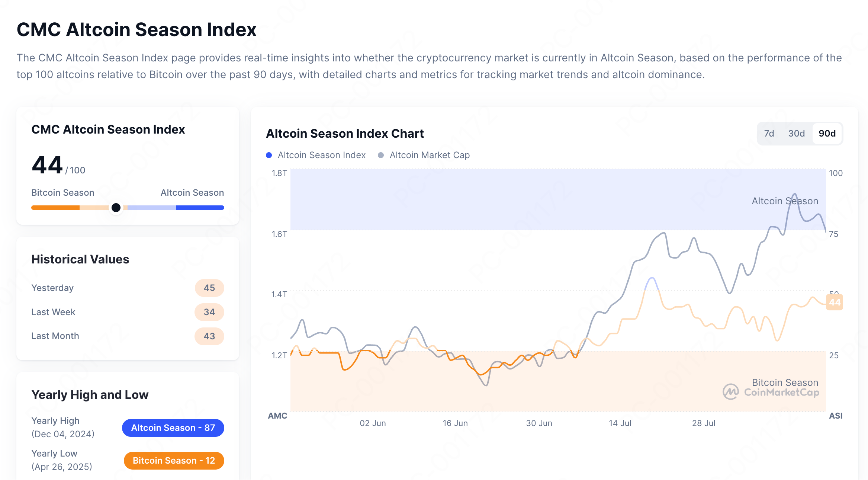Click the current value 44 chart marker
Viewport: 868px width, 480px height.
coord(834,302)
